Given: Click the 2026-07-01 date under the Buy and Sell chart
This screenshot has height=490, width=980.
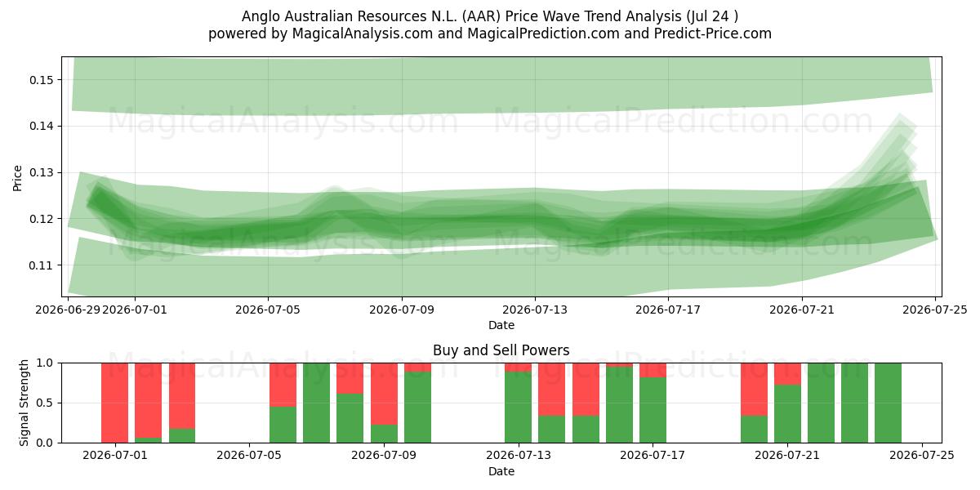Looking at the screenshot, I should click(x=115, y=456).
